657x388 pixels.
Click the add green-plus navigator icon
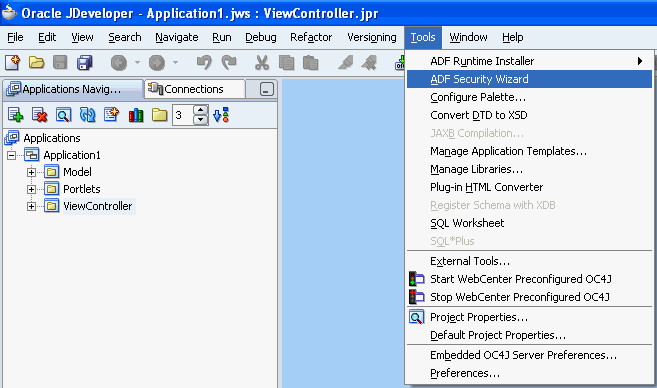pyautogui.click(x=16, y=115)
